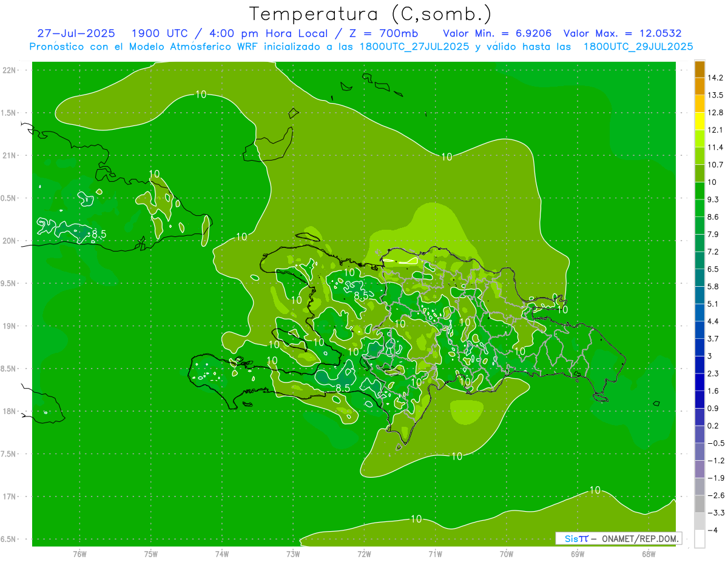Click the 71W longitude axis label
The image size is (728, 562).
tap(435, 554)
